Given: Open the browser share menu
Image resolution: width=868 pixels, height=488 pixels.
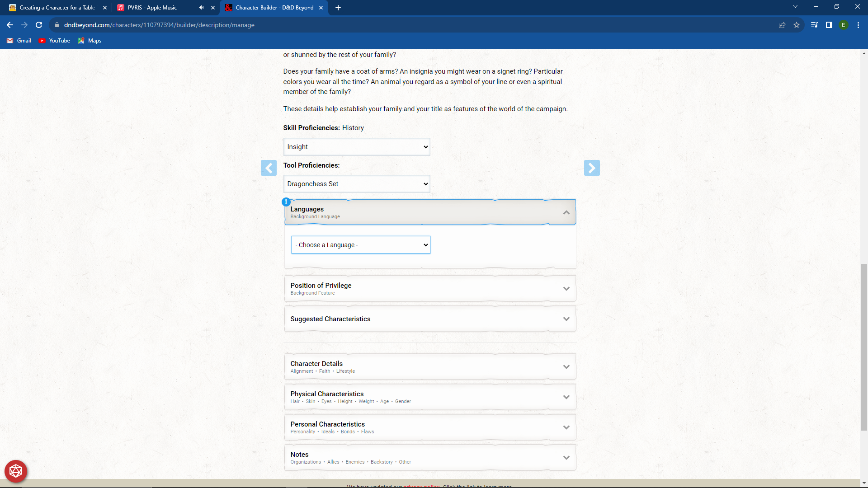Looking at the screenshot, I should 782,25.
